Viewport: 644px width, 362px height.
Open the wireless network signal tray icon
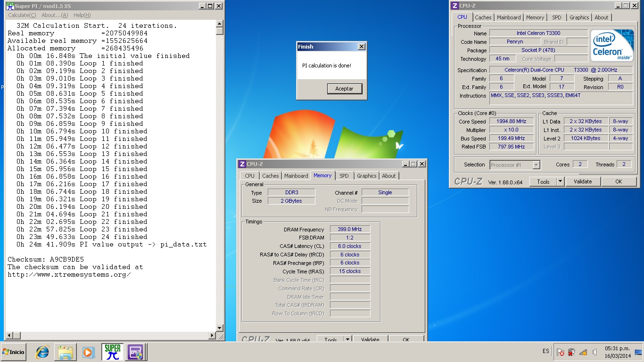click(583, 352)
